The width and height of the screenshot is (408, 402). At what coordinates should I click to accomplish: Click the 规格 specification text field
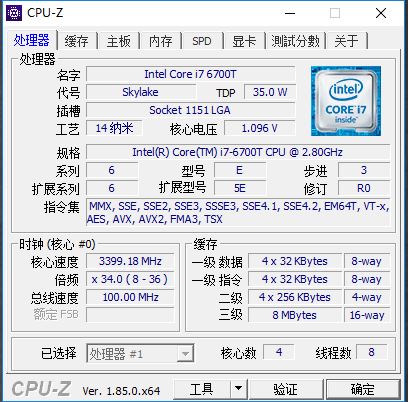click(x=238, y=152)
